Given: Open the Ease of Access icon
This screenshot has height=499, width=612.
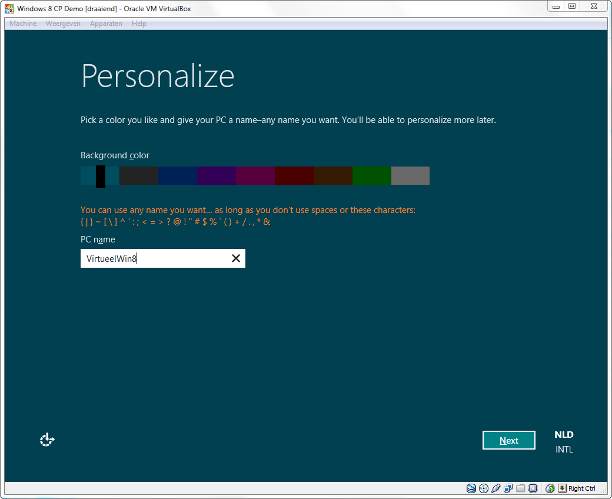Looking at the screenshot, I should point(47,440).
